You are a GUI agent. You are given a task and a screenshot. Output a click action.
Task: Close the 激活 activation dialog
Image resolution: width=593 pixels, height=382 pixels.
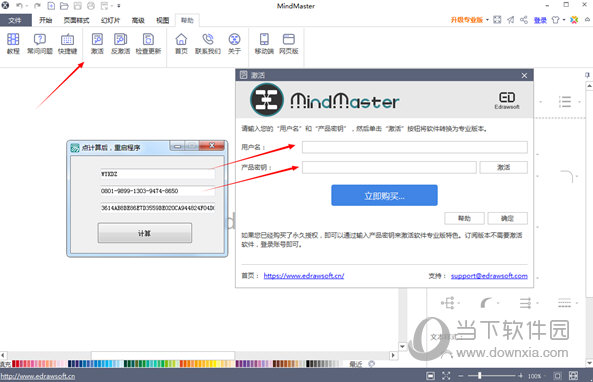(524, 75)
